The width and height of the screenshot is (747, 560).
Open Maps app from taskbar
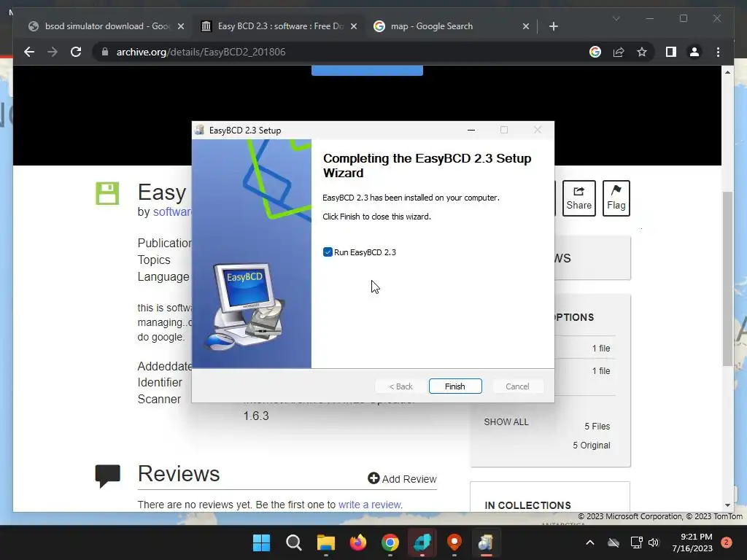coord(454,542)
